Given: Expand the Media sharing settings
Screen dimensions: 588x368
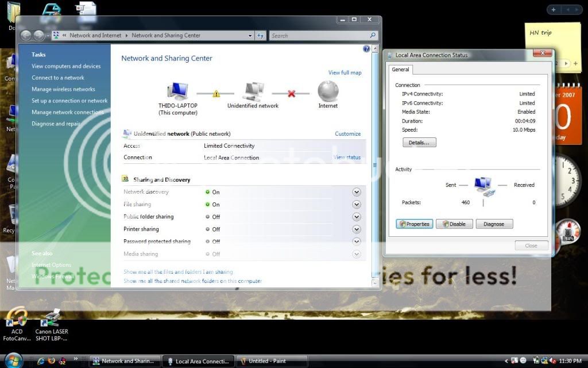Looking at the screenshot, I should [x=357, y=254].
